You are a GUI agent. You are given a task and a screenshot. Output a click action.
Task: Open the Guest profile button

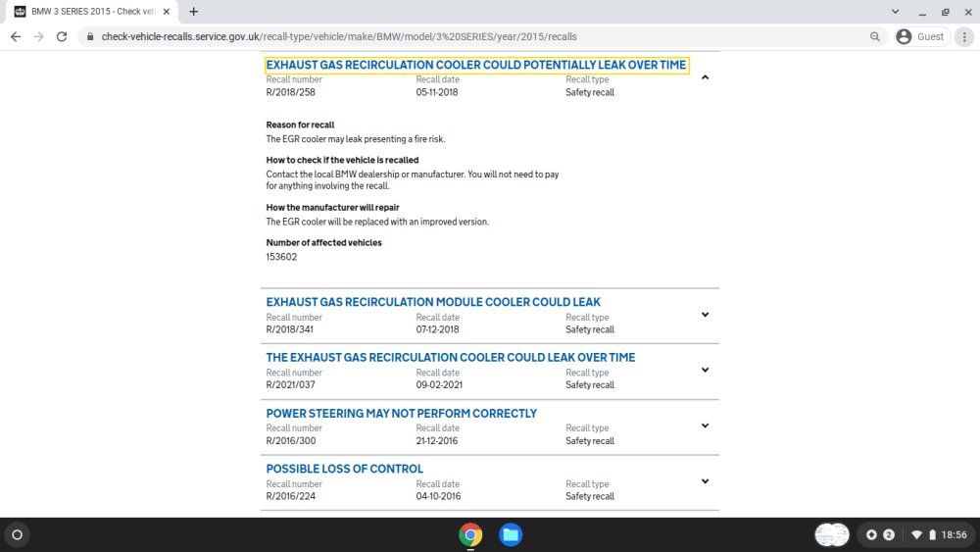pyautogui.click(x=922, y=37)
